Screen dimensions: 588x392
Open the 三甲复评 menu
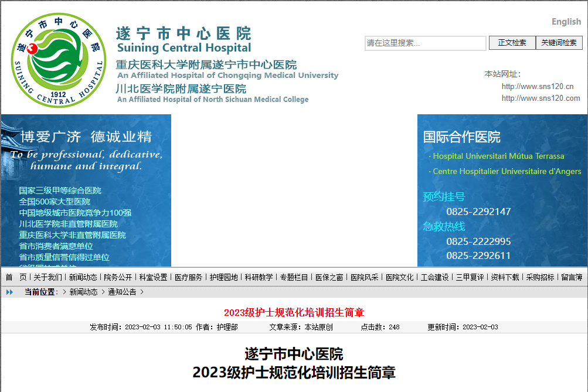click(x=470, y=277)
